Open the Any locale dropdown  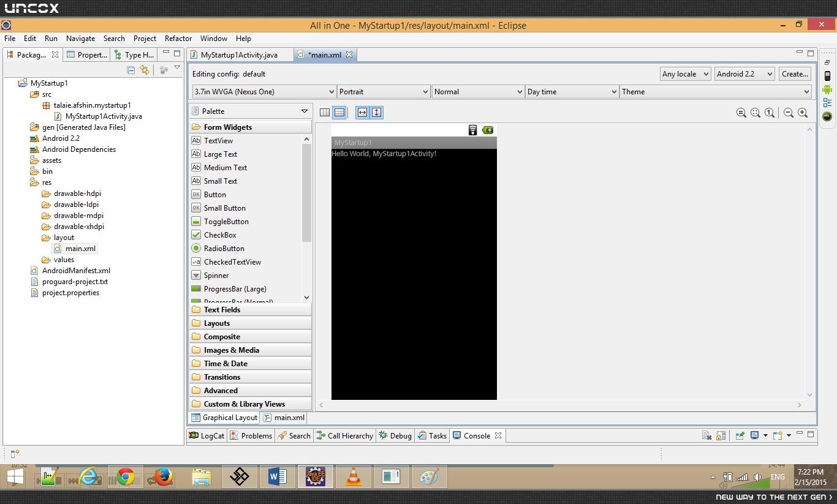point(685,74)
